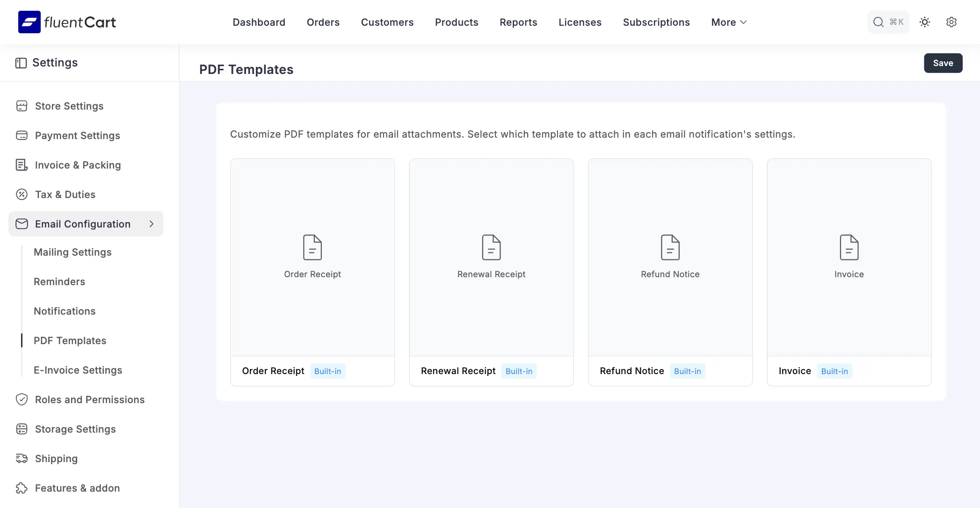Toggle the light/dark theme sun icon
980x508 pixels.
pyautogui.click(x=924, y=22)
